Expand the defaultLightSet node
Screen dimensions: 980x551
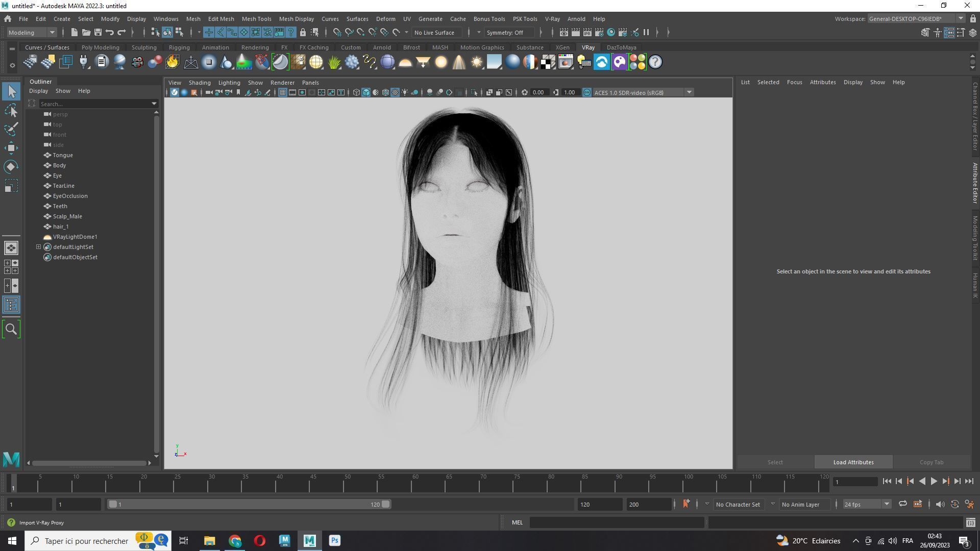38,247
